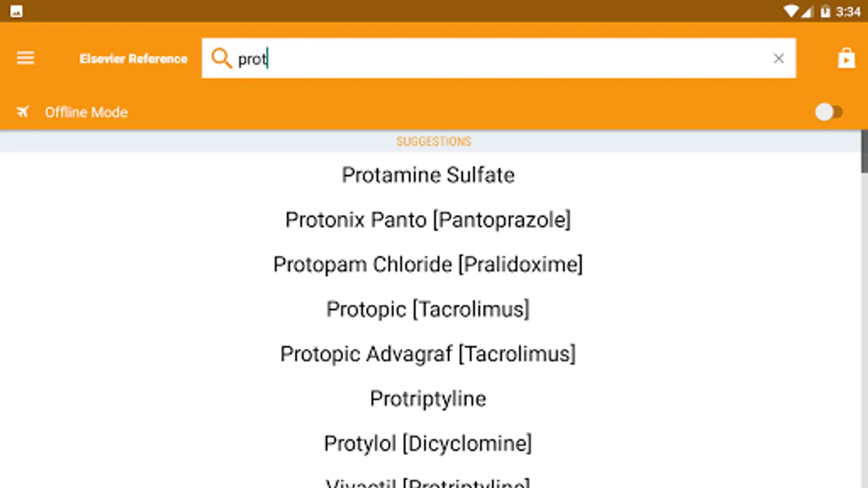Open the Protriptyline suggestion
This screenshot has width=868, height=488.
pos(428,399)
